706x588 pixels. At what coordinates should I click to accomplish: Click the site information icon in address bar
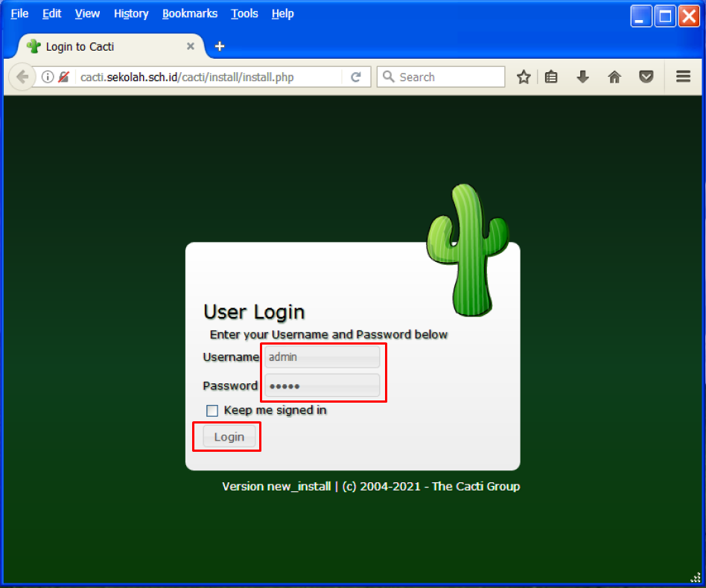[x=48, y=77]
